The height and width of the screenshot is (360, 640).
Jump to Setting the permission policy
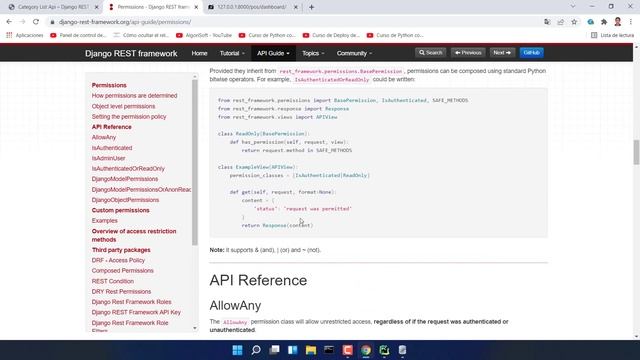[x=129, y=117]
